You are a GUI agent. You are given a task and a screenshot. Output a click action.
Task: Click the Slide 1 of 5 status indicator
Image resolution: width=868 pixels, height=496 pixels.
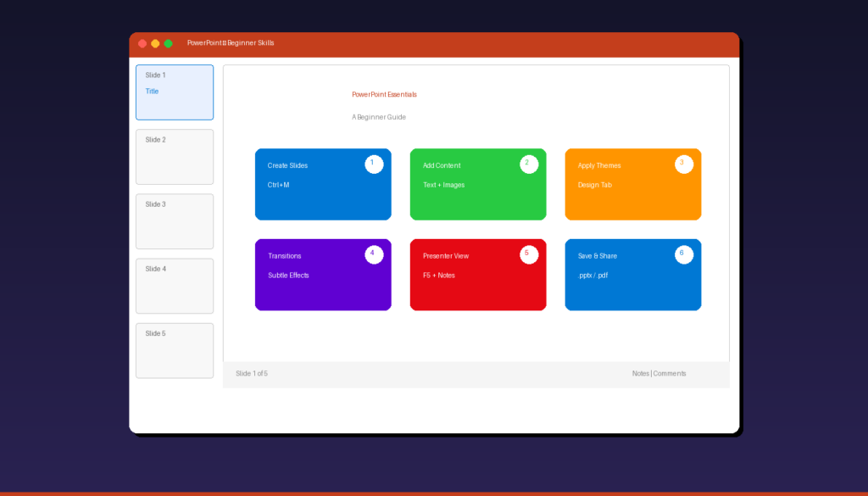tap(251, 373)
